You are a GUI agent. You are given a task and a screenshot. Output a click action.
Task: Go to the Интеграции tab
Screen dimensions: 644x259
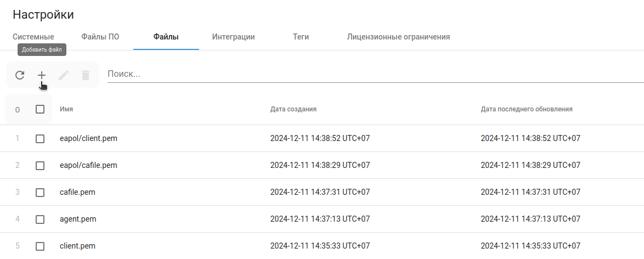pos(233,37)
